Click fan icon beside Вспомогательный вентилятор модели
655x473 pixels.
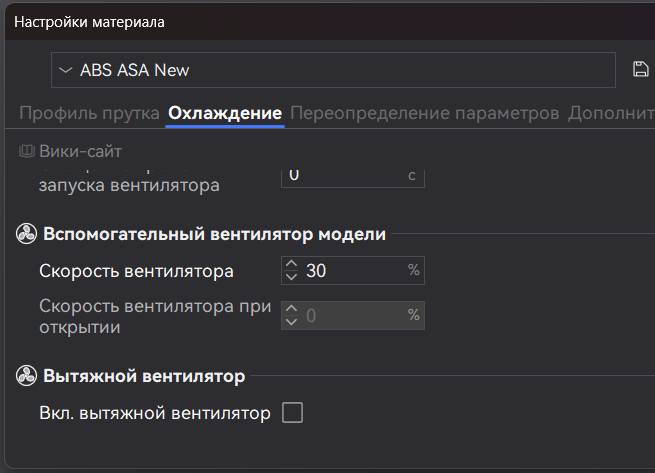pos(27,235)
